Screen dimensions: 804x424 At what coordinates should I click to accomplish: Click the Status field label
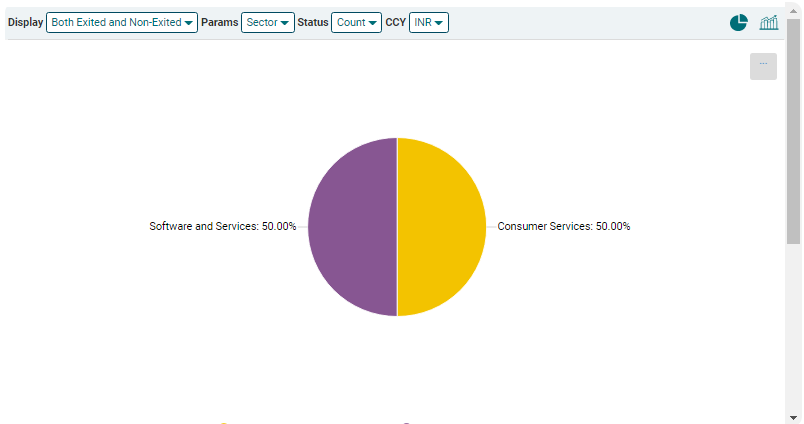tap(312, 22)
